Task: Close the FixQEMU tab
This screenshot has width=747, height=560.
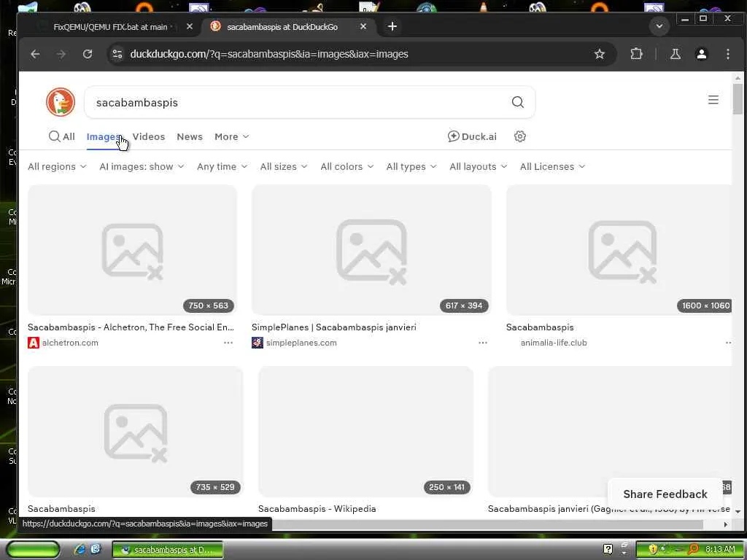Action: coord(189,27)
